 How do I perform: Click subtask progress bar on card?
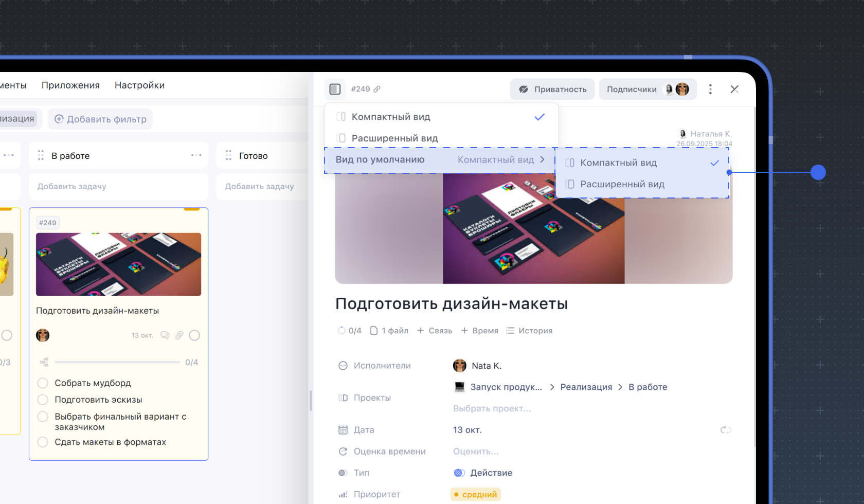117,363
